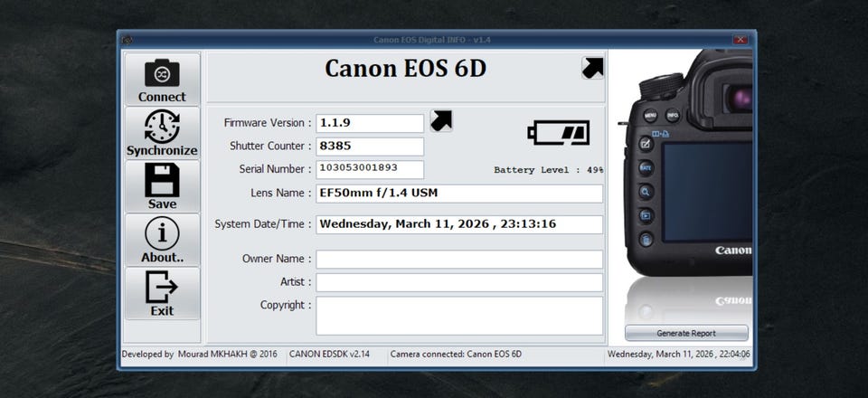This screenshot has height=398, width=868.
Task: Select the Shutter Counter field 8385
Action: point(370,147)
